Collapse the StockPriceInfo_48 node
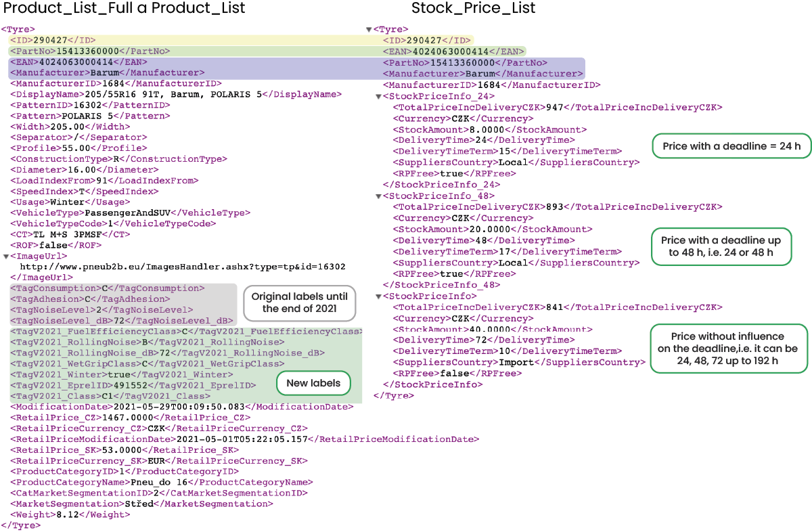 point(378,196)
